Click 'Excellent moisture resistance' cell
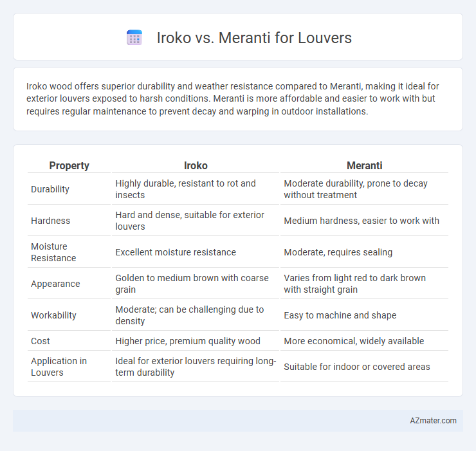 [176, 252]
